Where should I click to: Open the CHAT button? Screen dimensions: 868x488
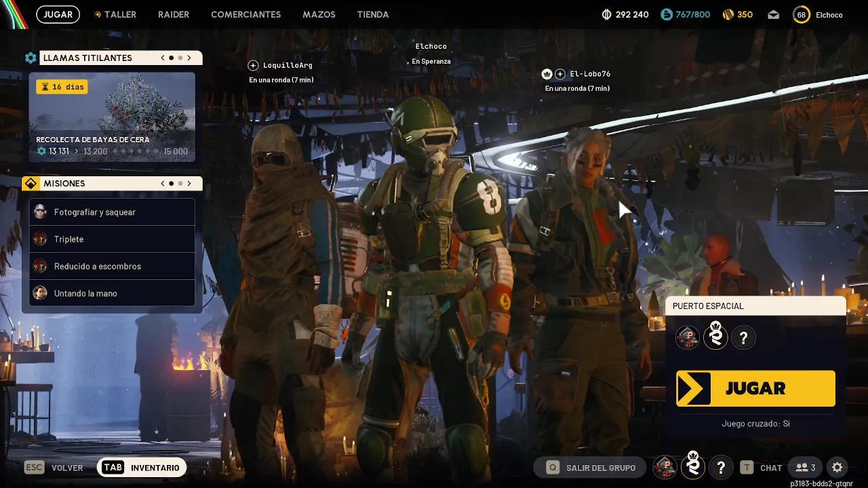coord(761,468)
